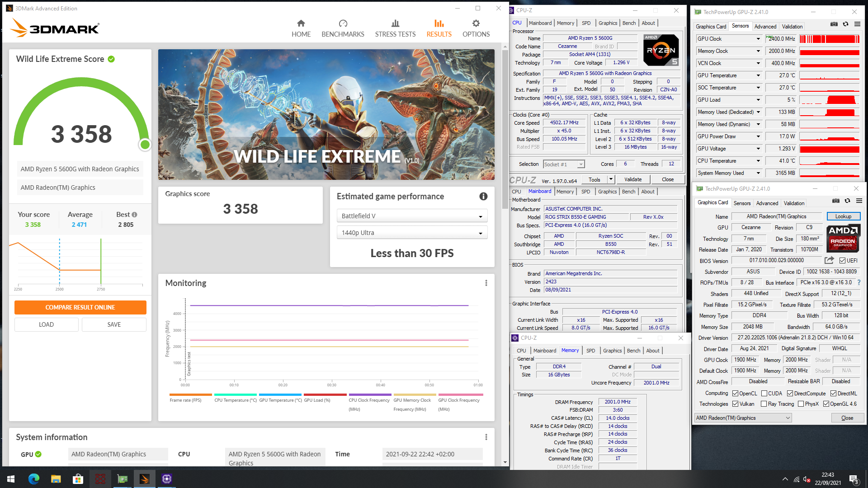Click red GPU Load (%) legend swatch
Screen dimensions: 868x488
coord(325,394)
